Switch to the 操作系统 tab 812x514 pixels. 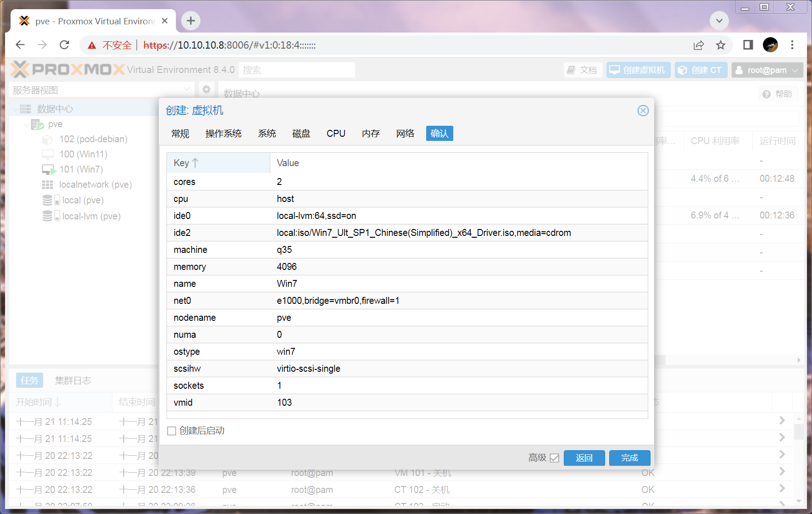pyautogui.click(x=223, y=134)
